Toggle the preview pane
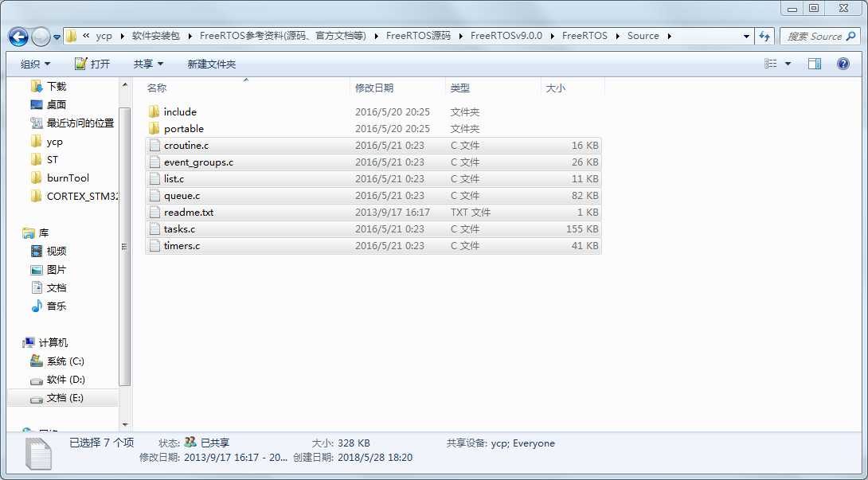Viewport: 868px width, 480px height. 815,64
